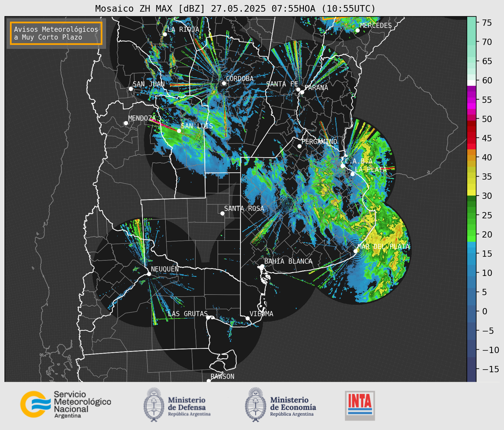Select the Mendoza city marker
504x430 pixels.
pos(126,123)
